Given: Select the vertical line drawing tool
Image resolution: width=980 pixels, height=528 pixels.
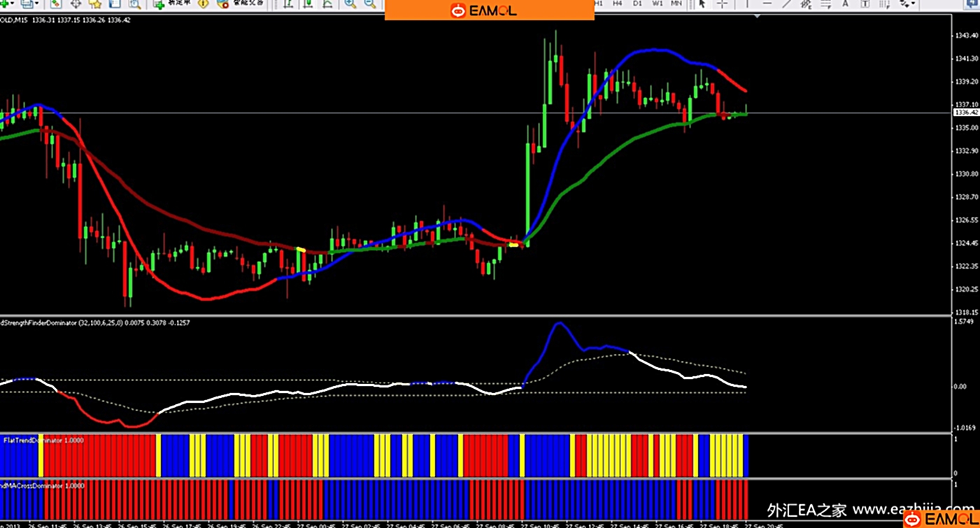Looking at the screenshot, I should tap(748, 3).
